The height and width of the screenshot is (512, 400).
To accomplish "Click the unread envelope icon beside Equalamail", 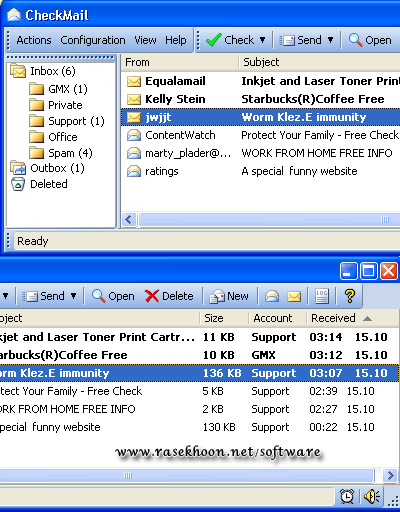I will [134, 81].
